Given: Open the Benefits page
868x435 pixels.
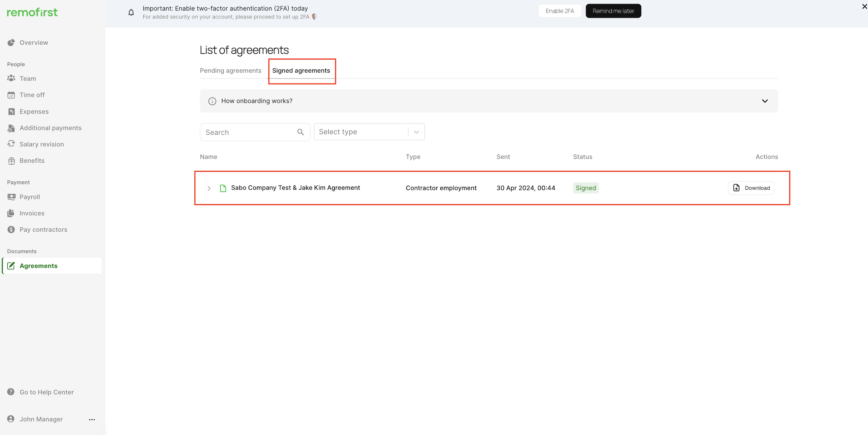Looking at the screenshot, I should pyautogui.click(x=32, y=161).
